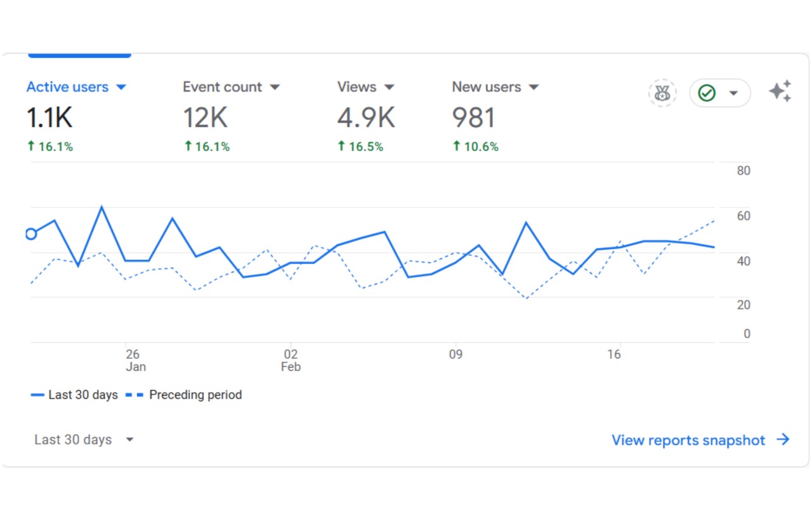Open the Last 30 days date range selector
812x520 pixels.
point(84,440)
